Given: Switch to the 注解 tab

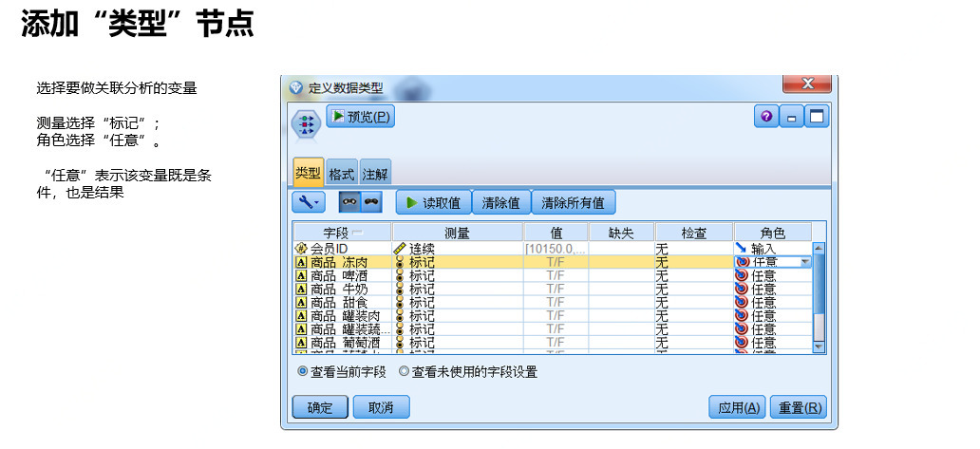Looking at the screenshot, I should (x=375, y=174).
